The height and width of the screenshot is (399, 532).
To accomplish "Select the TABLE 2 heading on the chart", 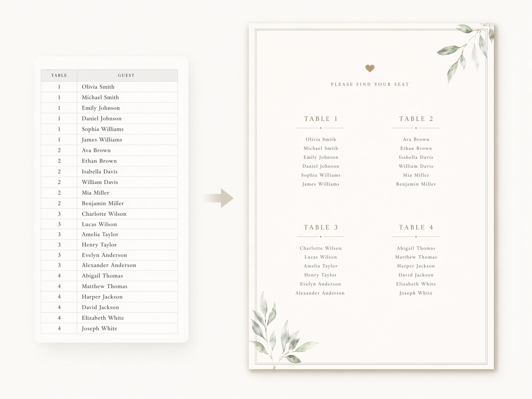I will click(x=416, y=119).
